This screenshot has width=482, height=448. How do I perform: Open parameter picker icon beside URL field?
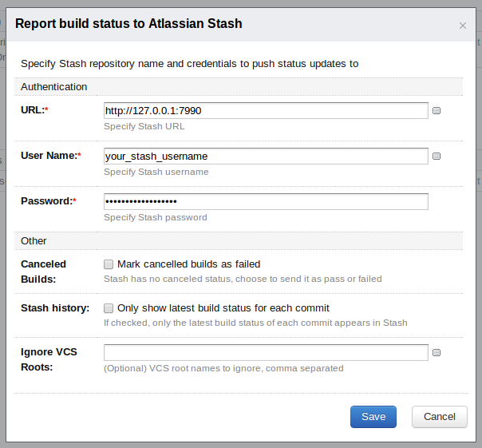coord(437,110)
